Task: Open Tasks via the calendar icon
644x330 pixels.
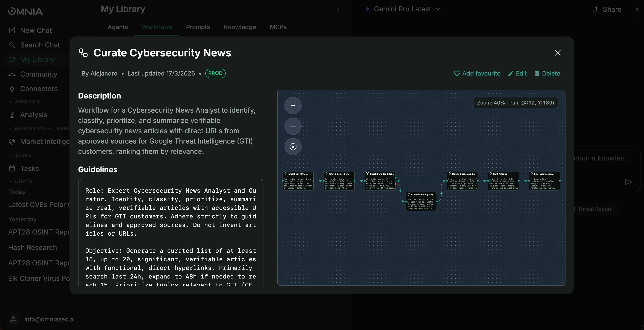Action: [12, 168]
